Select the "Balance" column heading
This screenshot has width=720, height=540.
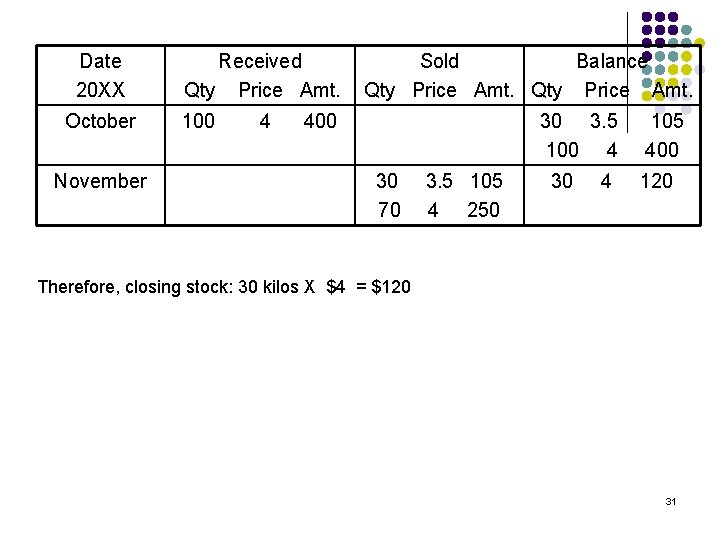point(610,61)
